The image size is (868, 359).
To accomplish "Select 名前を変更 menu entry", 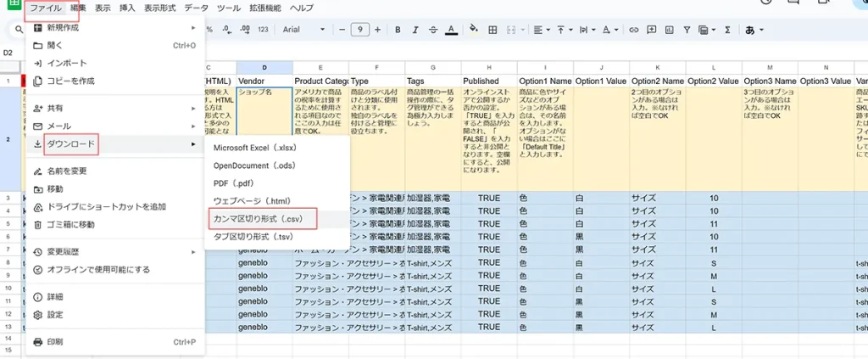I will (115, 171).
